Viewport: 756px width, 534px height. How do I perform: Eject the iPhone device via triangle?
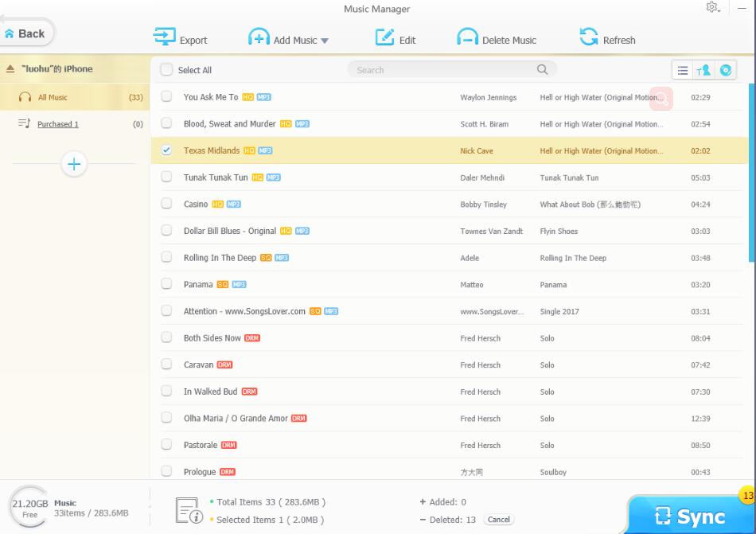[x=10, y=69]
